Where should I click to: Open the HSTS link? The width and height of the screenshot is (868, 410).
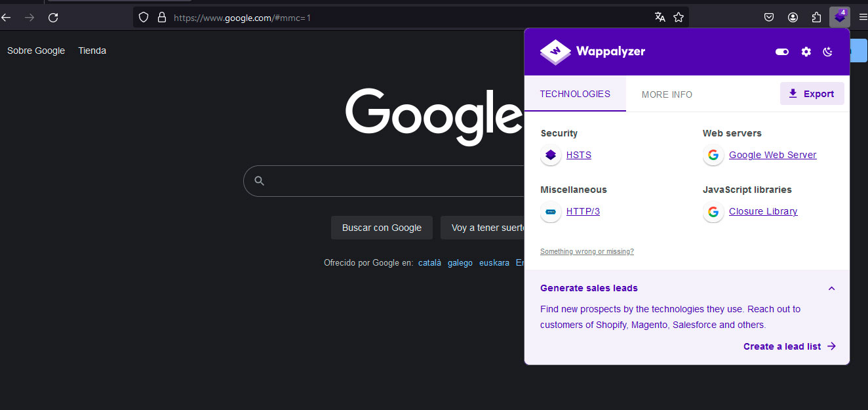point(579,155)
